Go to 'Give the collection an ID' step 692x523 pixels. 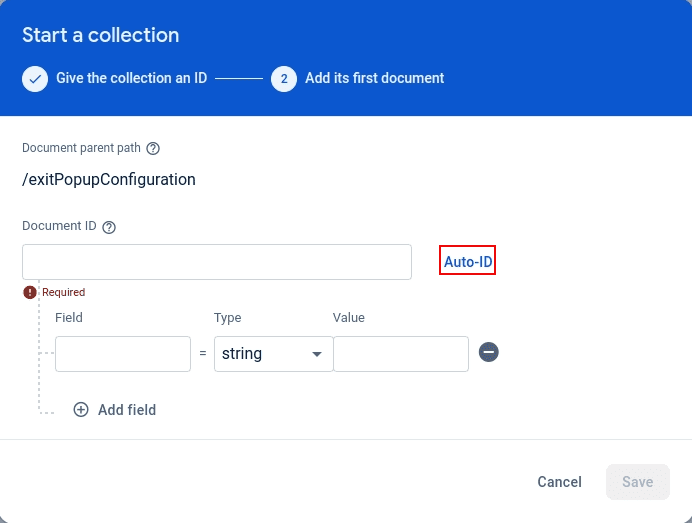coord(131,78)
